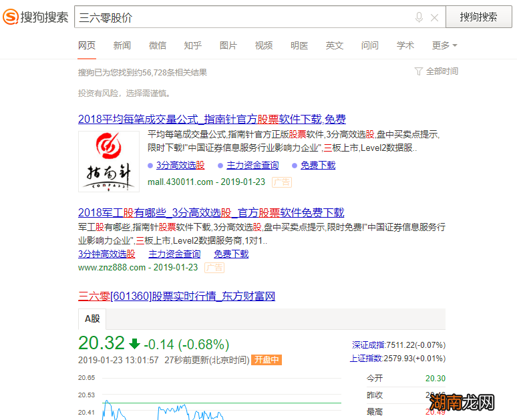Click the stock price 20.32

click(x=102, y=343)
